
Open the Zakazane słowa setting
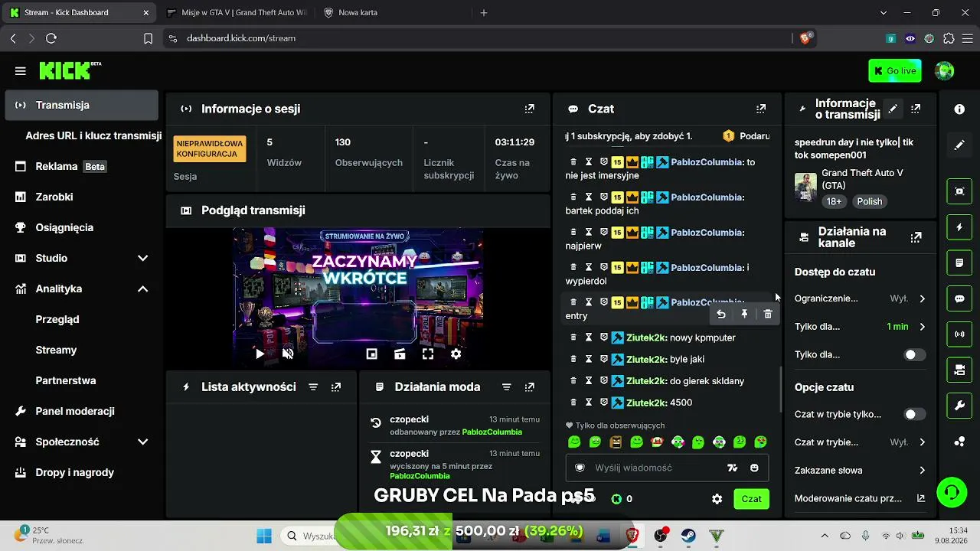click(861, 471)
